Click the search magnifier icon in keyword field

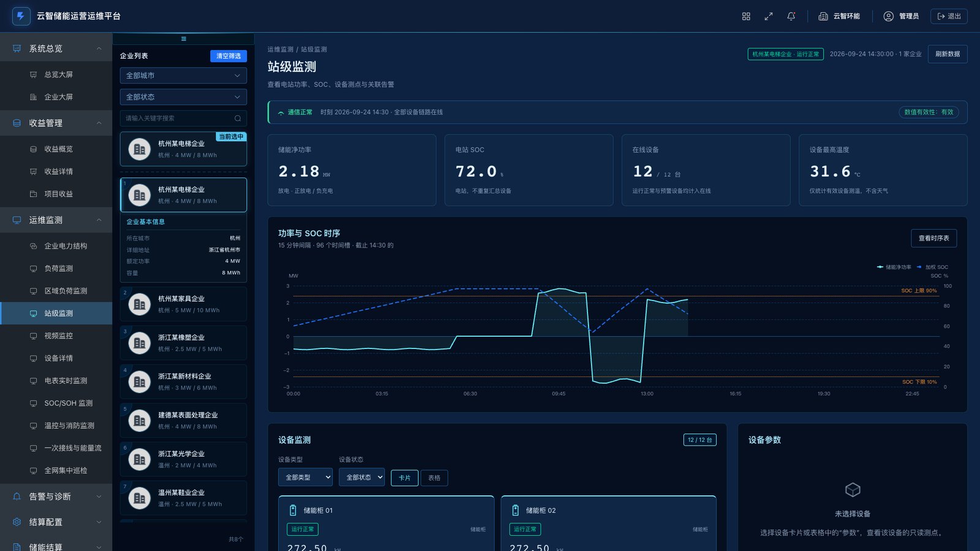238,118
